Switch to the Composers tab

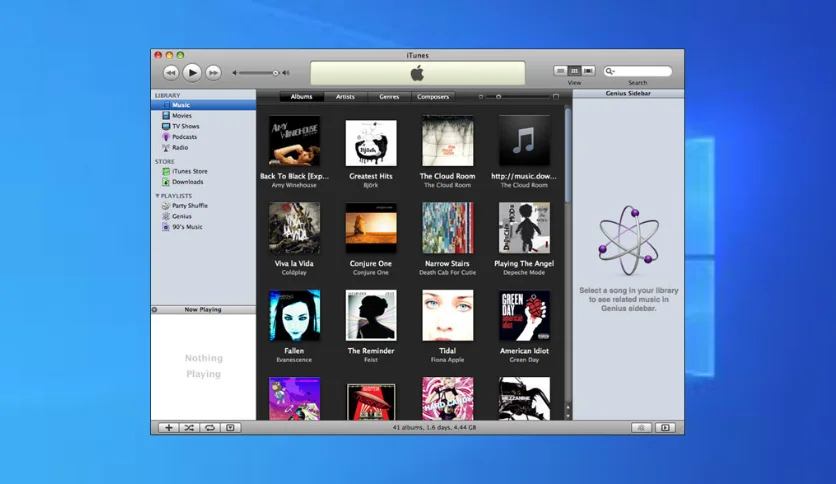tap(433, 97)
